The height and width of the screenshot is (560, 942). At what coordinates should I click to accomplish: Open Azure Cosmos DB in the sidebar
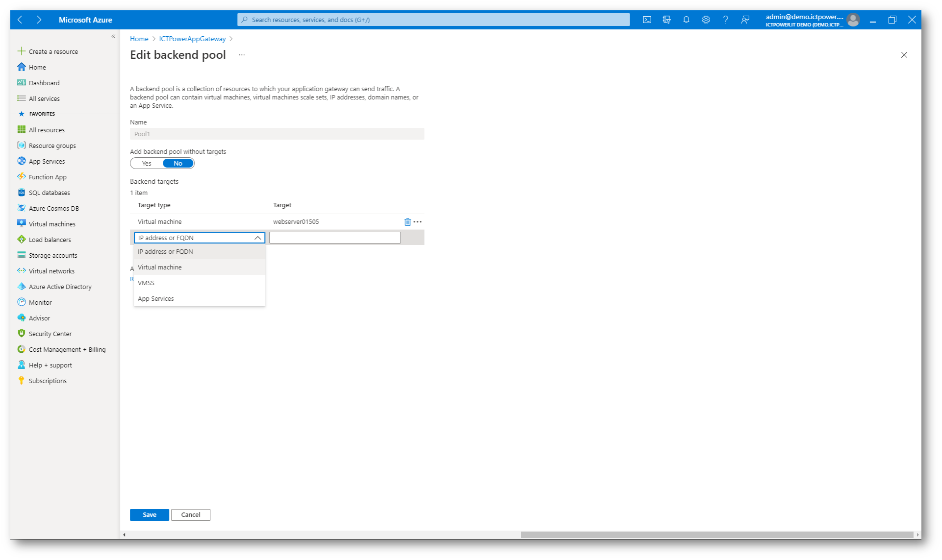(53, 208)
